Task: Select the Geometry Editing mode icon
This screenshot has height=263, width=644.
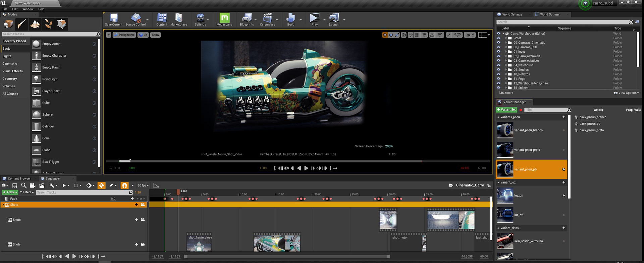Action: (62, 24)
